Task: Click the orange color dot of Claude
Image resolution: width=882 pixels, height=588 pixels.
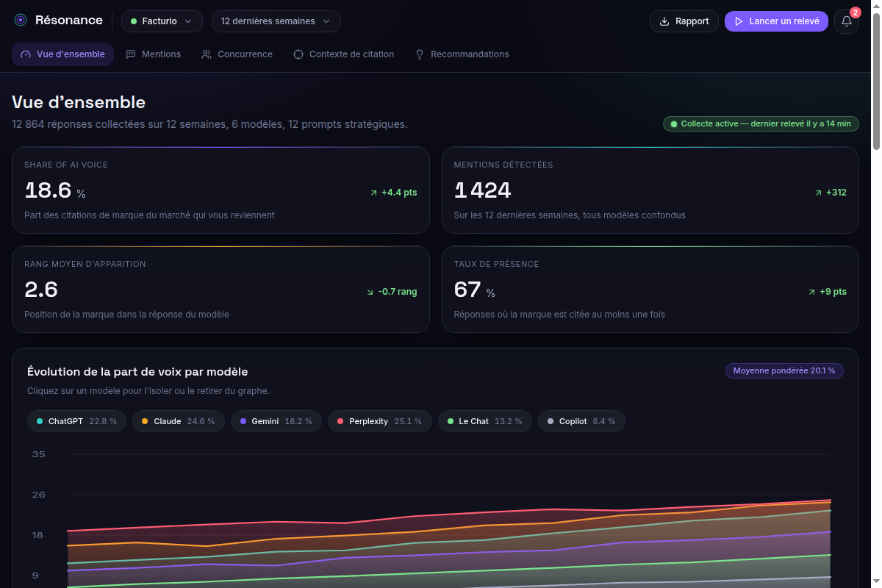Action: point(145,421)
